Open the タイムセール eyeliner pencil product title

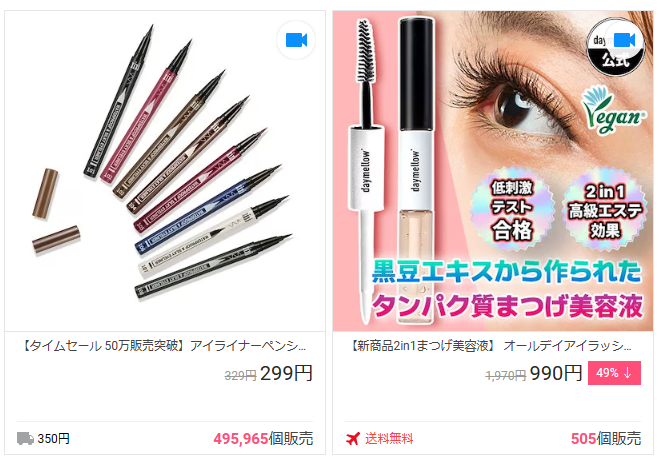[x=163, y=346]
